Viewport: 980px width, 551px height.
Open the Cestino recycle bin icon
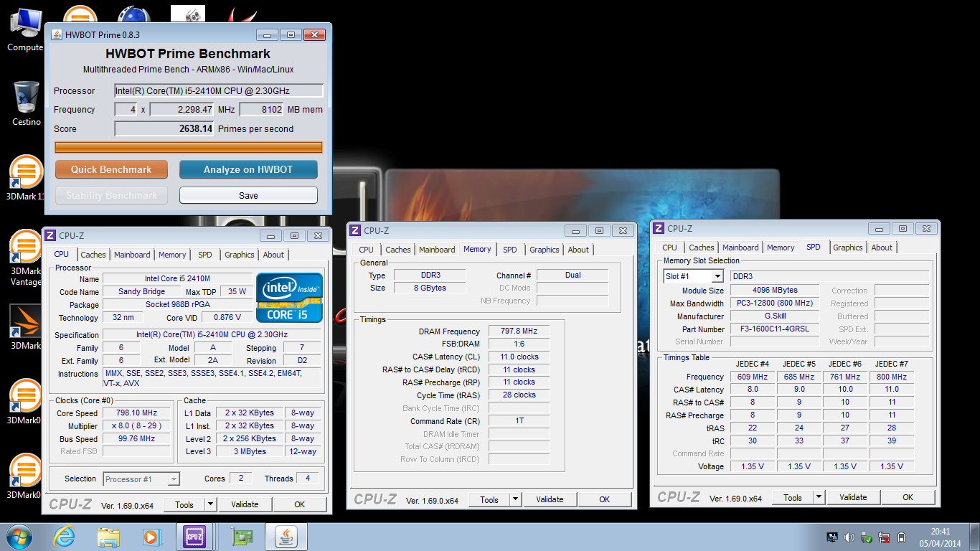click(26, 103)
